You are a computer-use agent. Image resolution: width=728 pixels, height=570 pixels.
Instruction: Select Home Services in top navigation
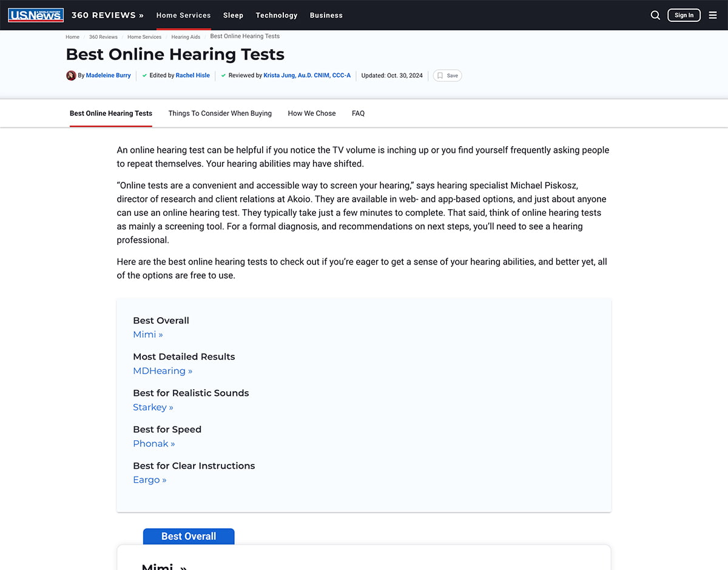click(x=183, y=15)
